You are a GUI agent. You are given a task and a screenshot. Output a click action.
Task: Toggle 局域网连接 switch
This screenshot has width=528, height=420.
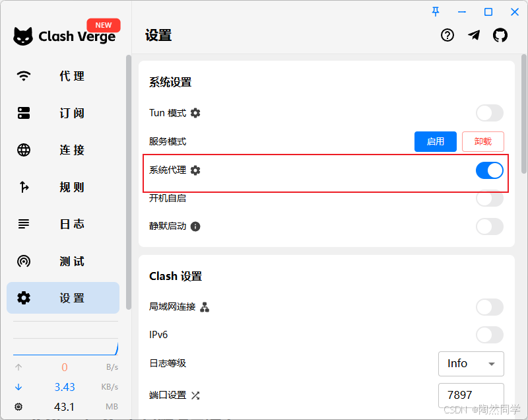point(490,307)
